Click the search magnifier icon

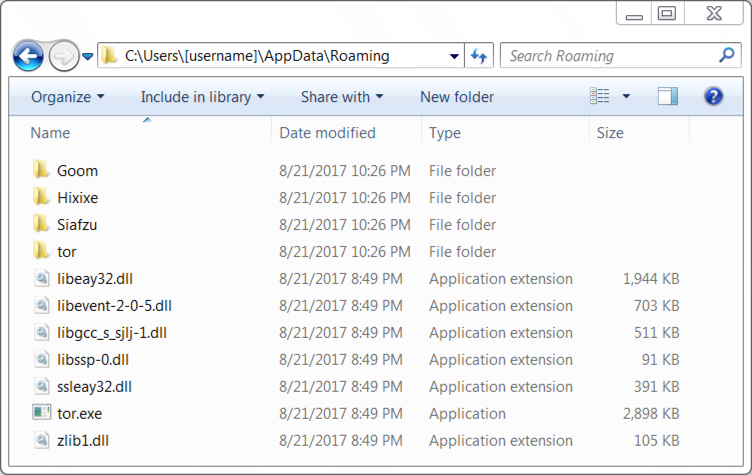point(727,55)
